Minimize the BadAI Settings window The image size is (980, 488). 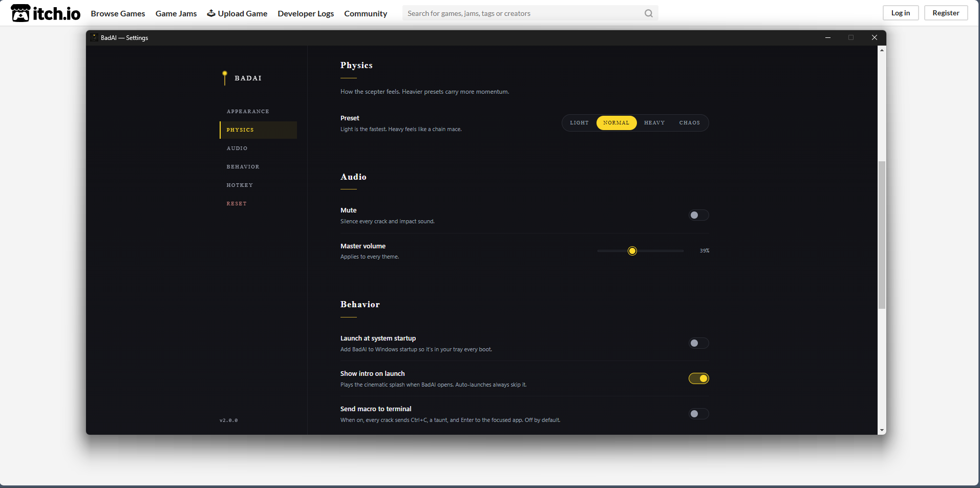pyautogui.click(x=828, y=37)
